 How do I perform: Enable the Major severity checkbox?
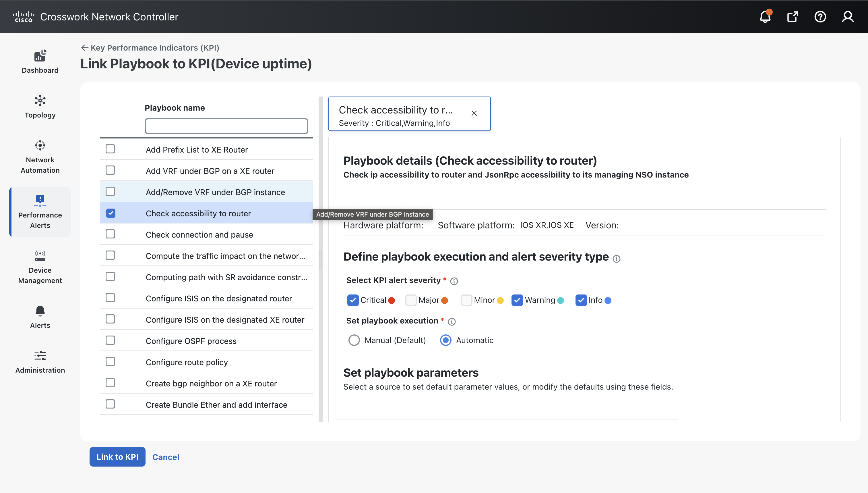point(411,300)
